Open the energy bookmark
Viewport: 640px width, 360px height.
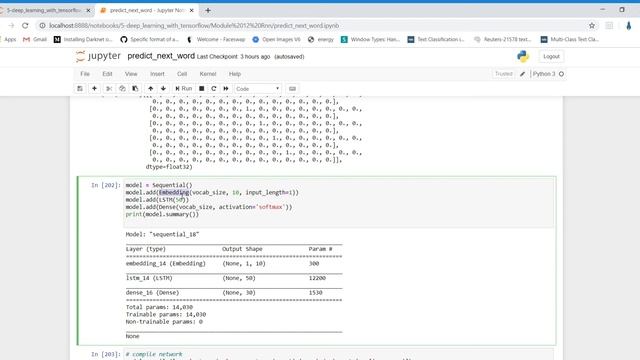(321, 39)
